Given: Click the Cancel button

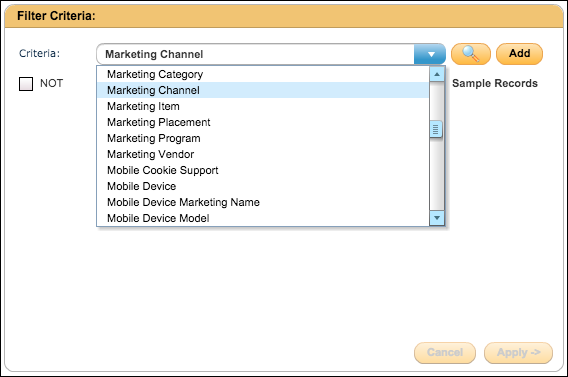Looking at the screenshot, I should click(445, 352).
